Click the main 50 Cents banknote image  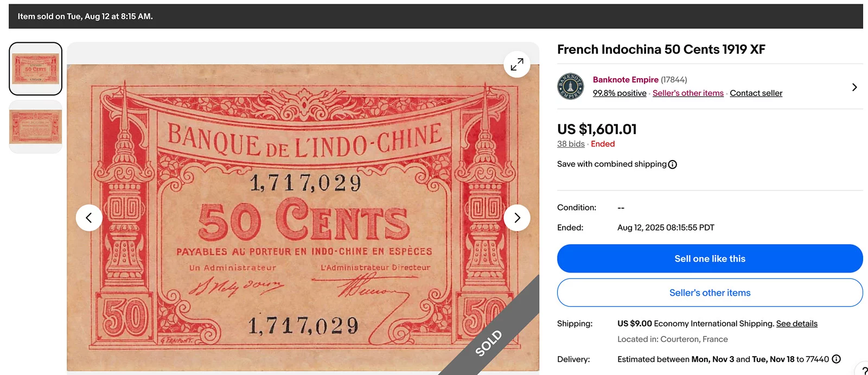point(303,218)
